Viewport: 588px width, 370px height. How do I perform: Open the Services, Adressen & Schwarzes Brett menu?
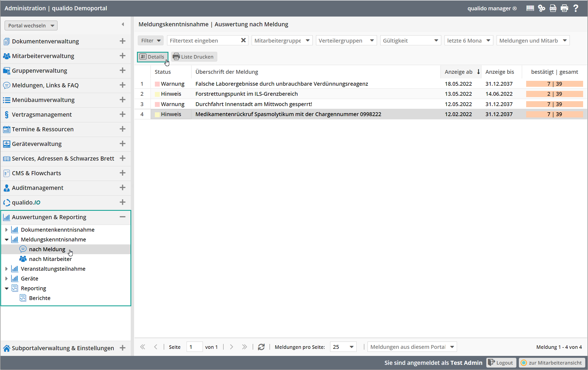click(66, 158)
